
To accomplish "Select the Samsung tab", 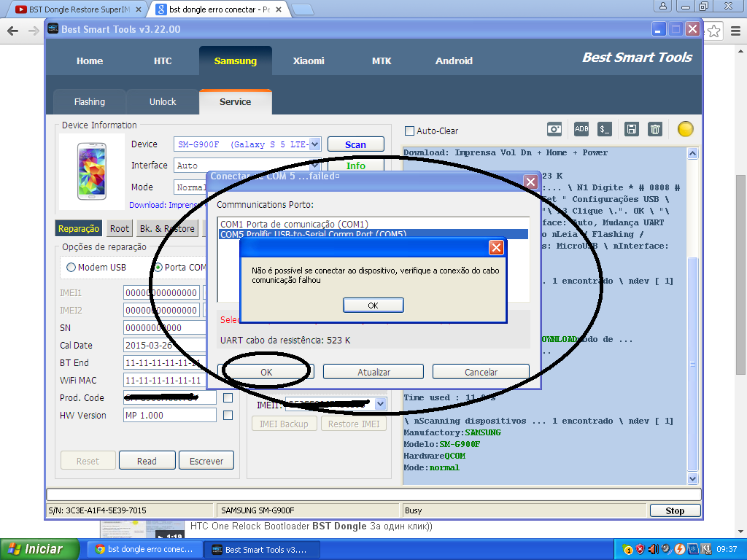I will pyautogui.click(x=236, y=61).
